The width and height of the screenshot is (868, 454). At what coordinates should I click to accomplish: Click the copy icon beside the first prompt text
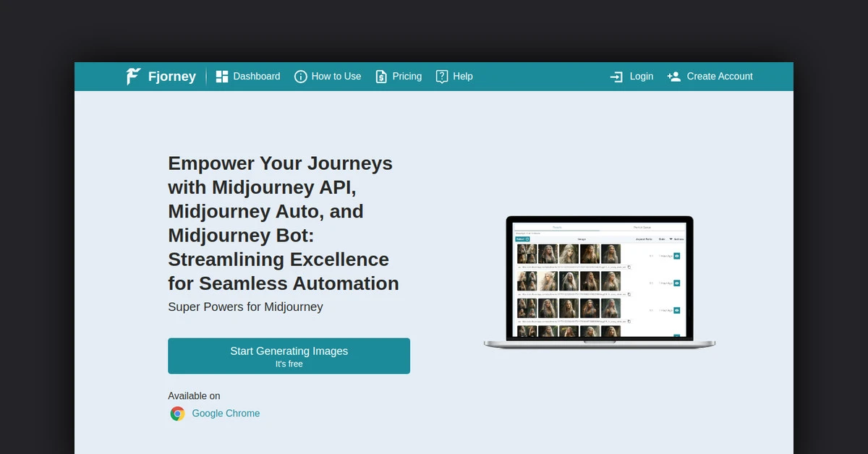click(x=629, y=267)
